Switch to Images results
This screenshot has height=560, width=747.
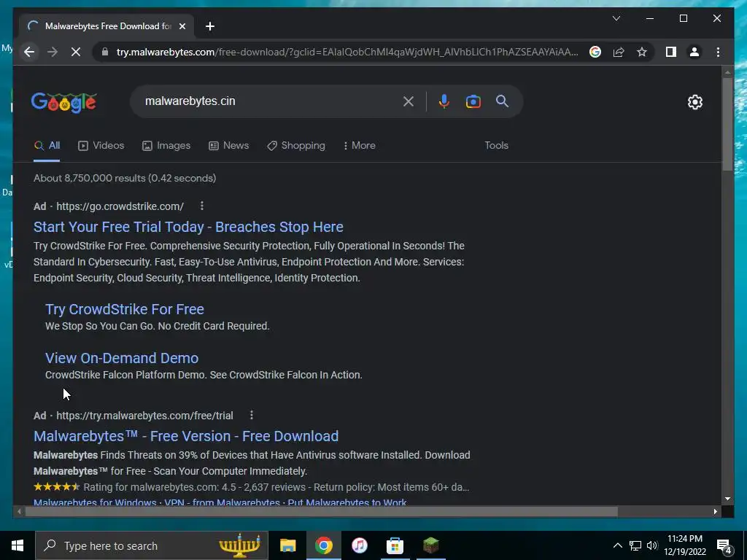166,145
